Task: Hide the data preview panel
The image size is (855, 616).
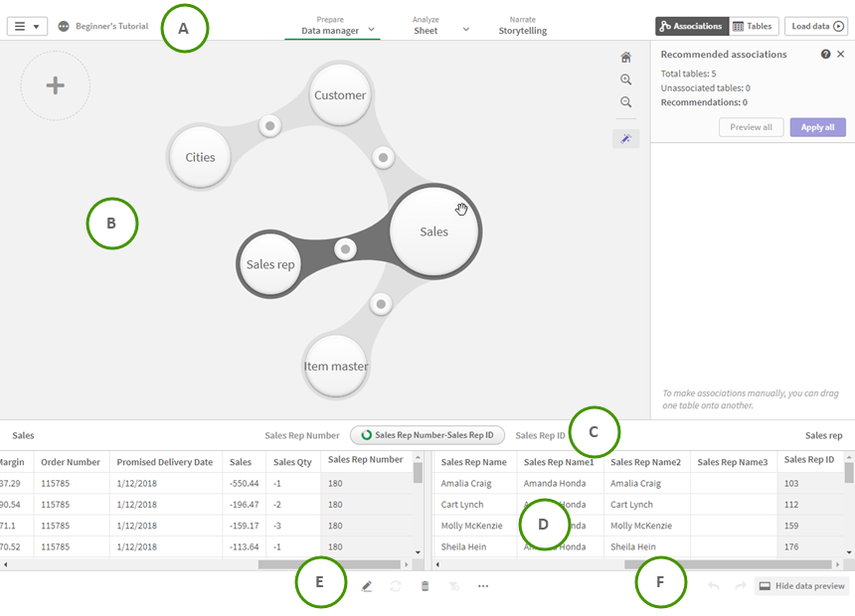Action: (x=801, y=586)
